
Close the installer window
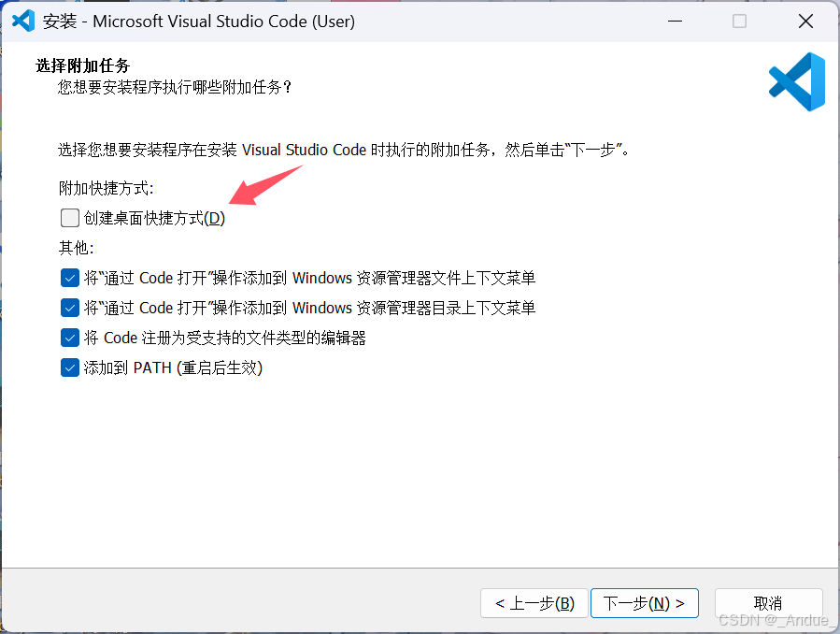[x=805, y=22]
